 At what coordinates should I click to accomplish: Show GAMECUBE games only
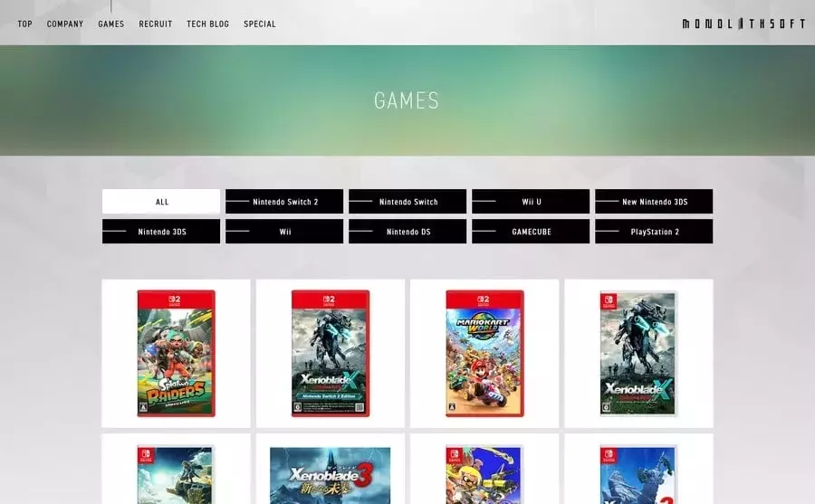tap(531, 232)
